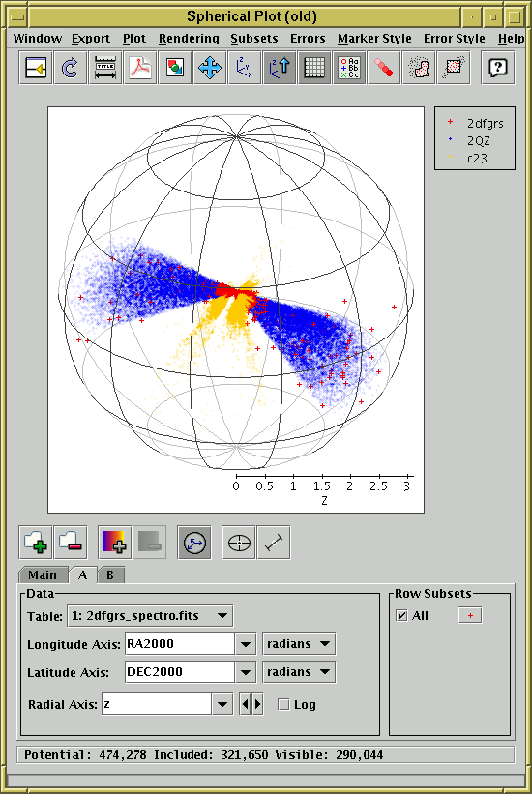532x794 pixels.
Task: Click Latitude Axis DEC2000 input field
Action: click(180, 672)
